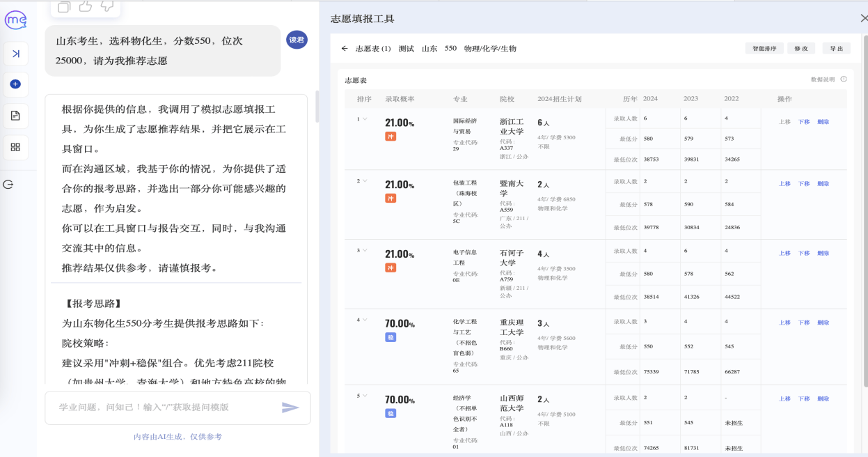Click the 【报考思路】 heading in chat
Viewport: 868px width, 457px height.
pos(93,303)
